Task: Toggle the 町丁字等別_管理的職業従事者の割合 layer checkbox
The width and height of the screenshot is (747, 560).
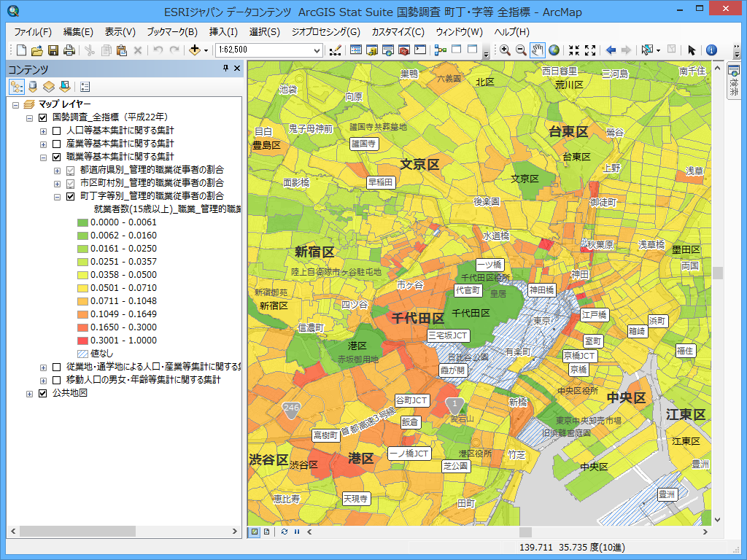Action: (x=71, y=196)
